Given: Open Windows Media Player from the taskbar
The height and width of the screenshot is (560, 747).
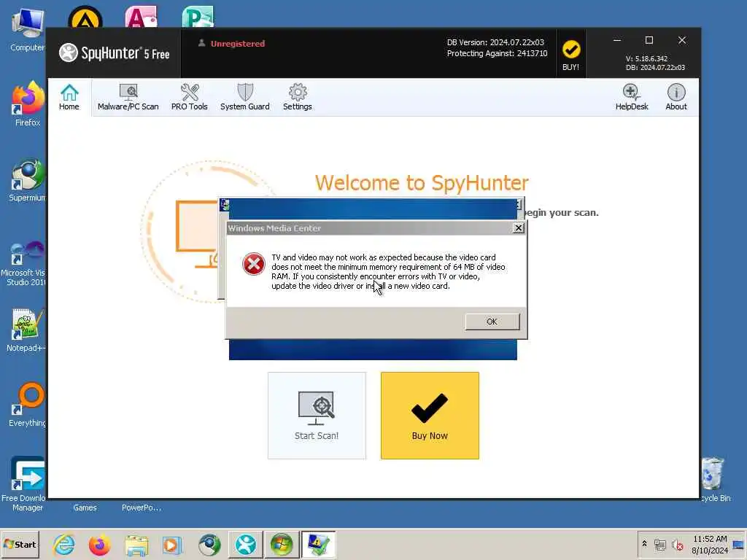Looking at the screenshot, I should [x=172, y=545].
